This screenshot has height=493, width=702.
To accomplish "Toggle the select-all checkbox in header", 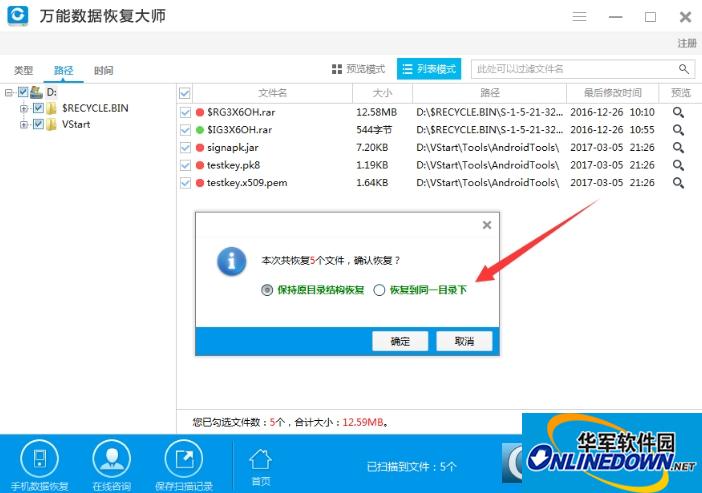I will (x=184, y=93).
